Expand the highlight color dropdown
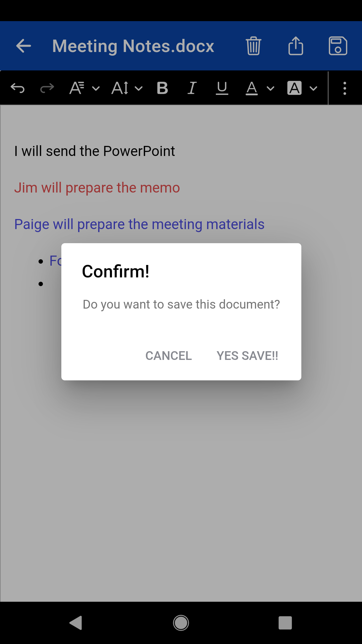 click(313, 88)
